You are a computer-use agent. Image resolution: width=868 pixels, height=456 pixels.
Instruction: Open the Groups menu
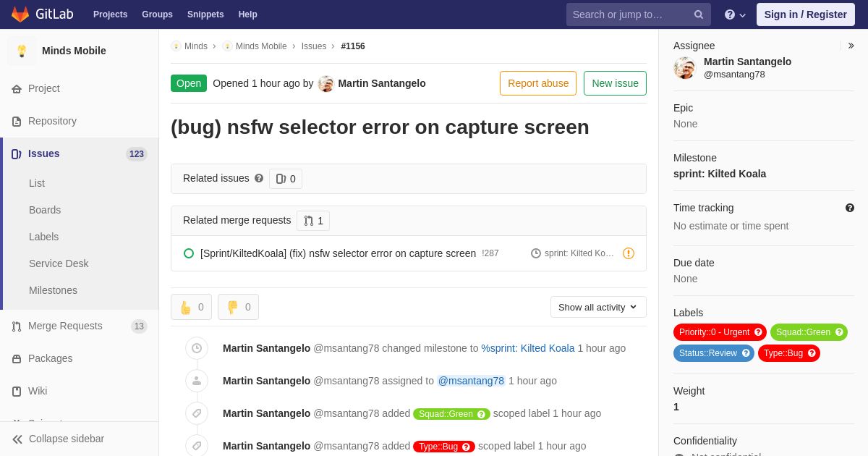coord(157,14)
